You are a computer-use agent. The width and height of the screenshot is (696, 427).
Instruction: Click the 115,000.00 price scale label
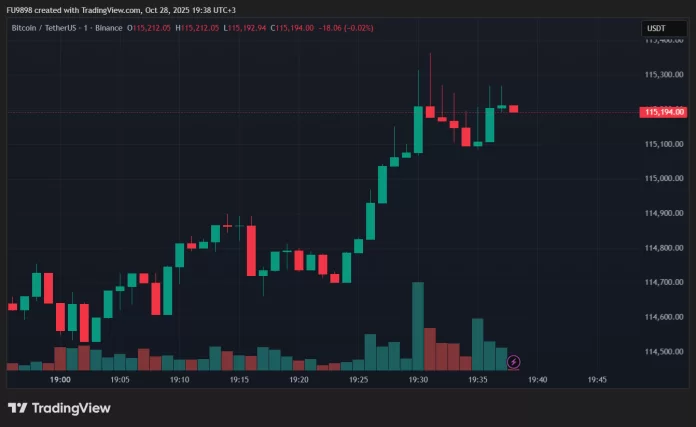(664, 179)
